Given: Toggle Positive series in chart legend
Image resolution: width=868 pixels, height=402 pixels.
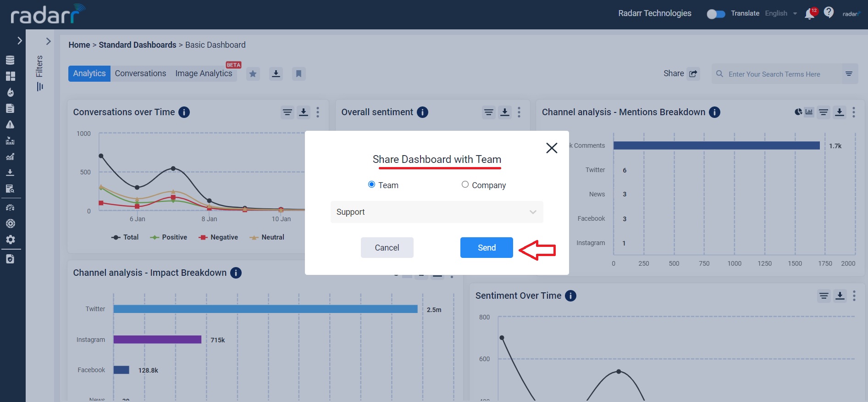Looking at the screenshot, I should click(168, 237).
